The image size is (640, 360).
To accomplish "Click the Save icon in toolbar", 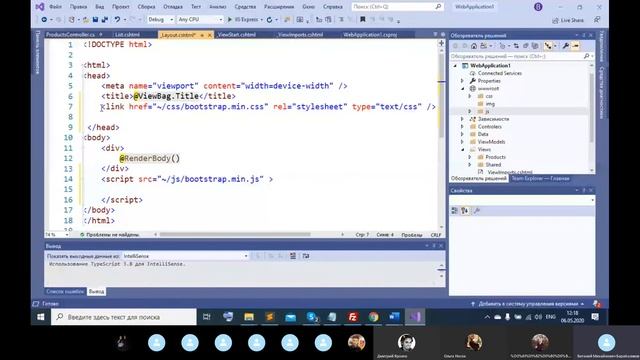I will [95, 20].
